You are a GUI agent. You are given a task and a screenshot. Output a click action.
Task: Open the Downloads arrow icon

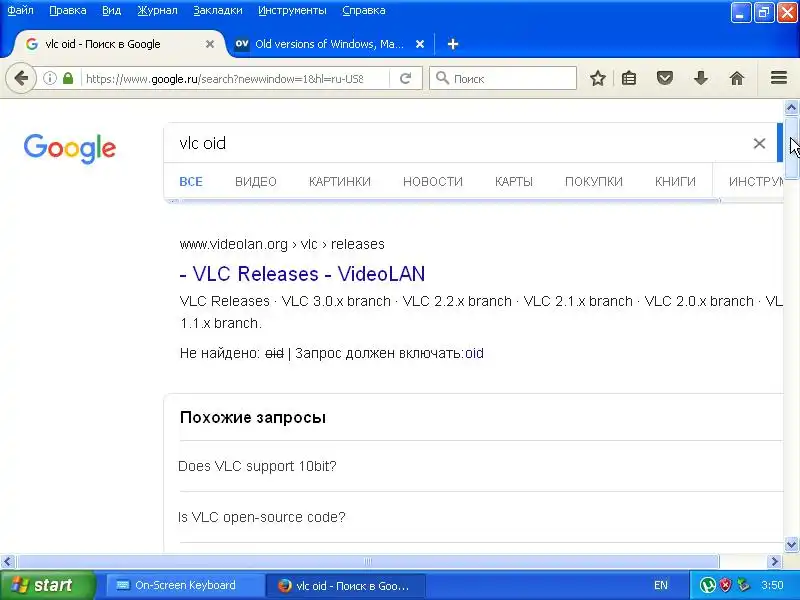pos(701,79)
